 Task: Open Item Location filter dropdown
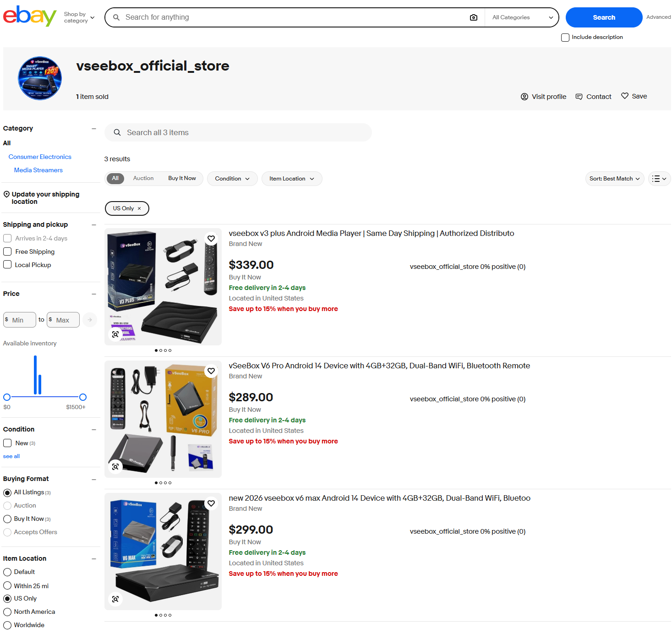(x=292, y=179)
